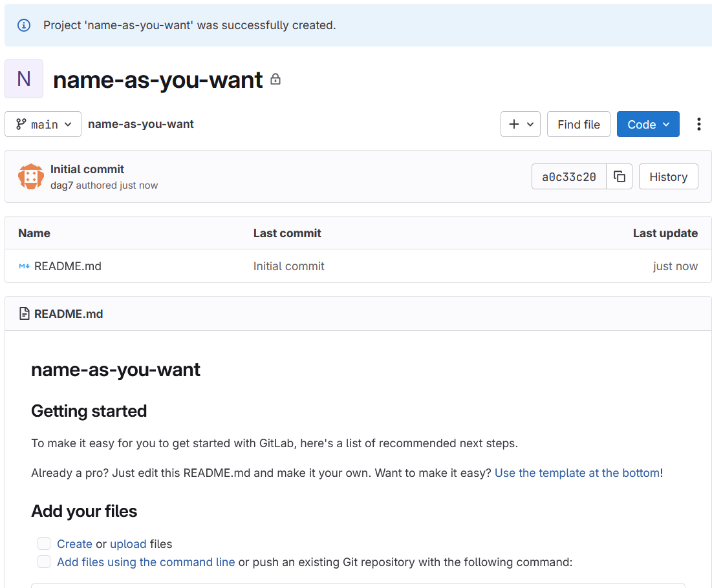The width and height of the screenshot is (712, 588).
Task: Click README.md title in preview header
Action: coord(69,313)
